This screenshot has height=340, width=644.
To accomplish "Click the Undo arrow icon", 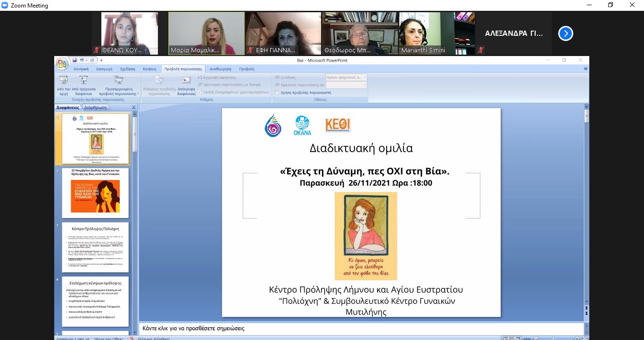I will (82, 60).
